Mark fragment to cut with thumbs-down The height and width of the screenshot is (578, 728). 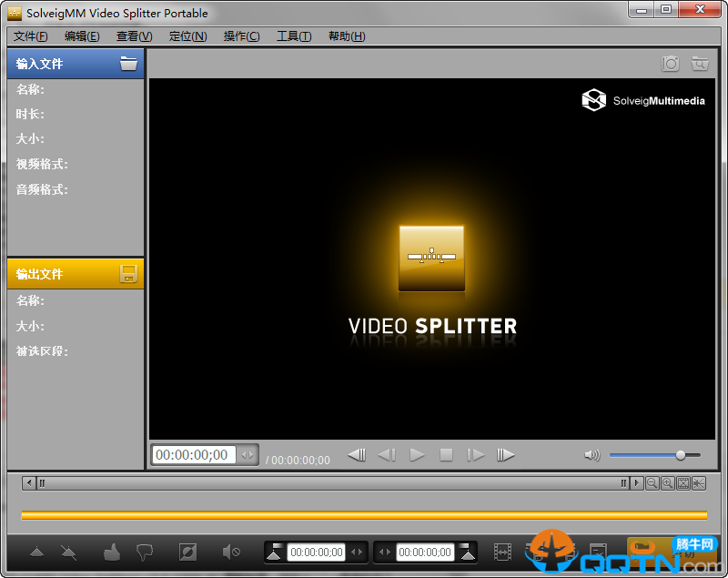tap(144, 552)
